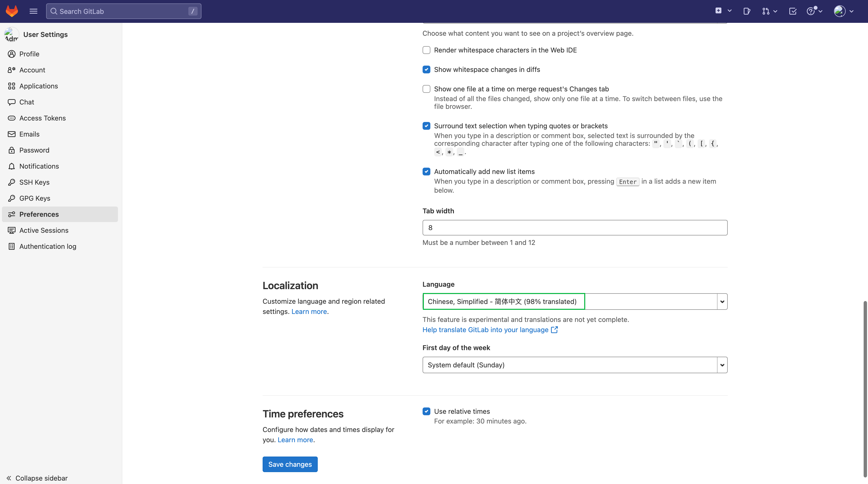This screenshot has height=484, width=868.
Task: Click the Save changes button
Action: 290,464
